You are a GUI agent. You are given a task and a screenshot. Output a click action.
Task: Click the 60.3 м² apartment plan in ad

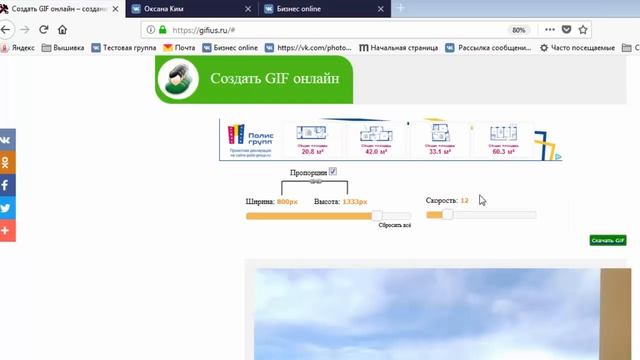click(x=503, y=140)
